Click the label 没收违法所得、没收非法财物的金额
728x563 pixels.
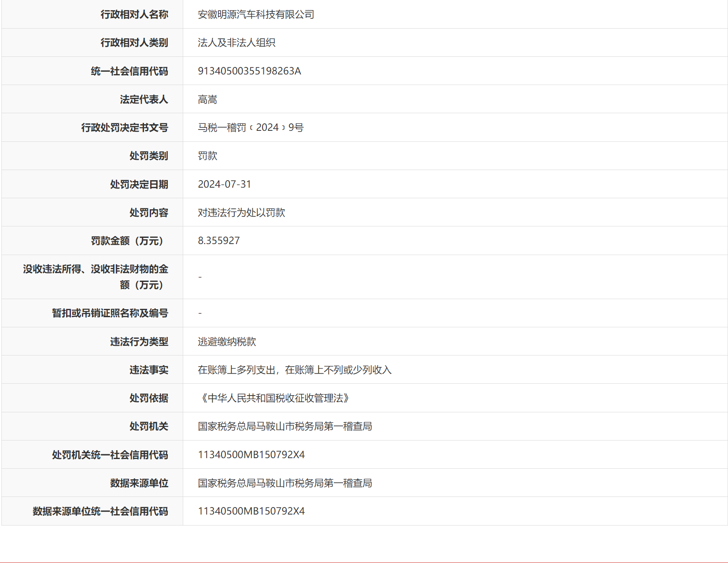tap(96, 277)
